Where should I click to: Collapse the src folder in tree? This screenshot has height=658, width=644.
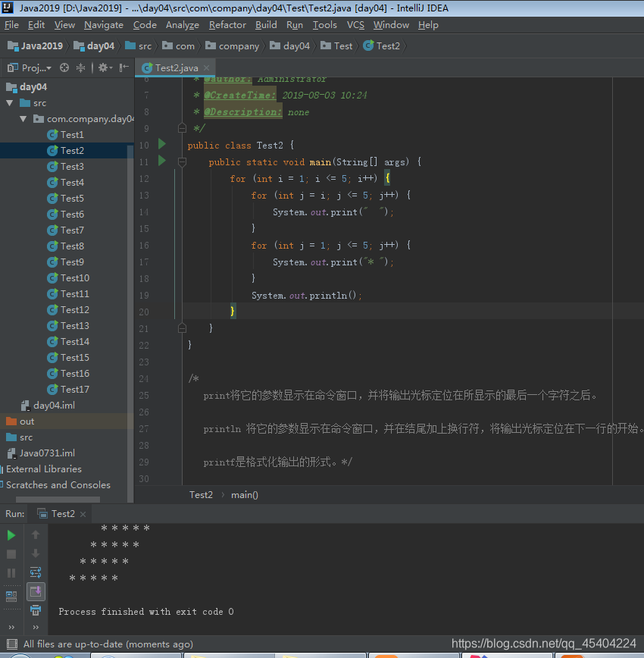click(10, 103)
